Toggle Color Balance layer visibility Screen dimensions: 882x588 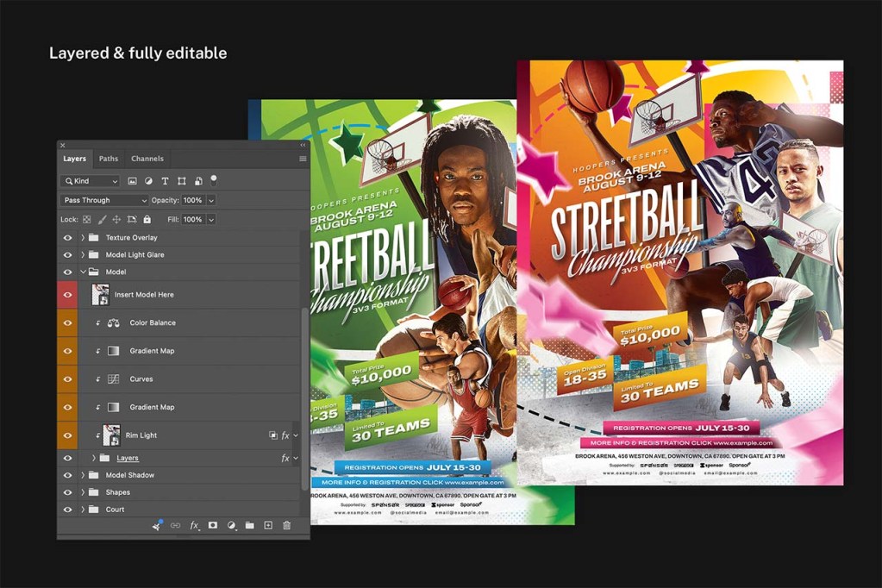coord(67,323)
